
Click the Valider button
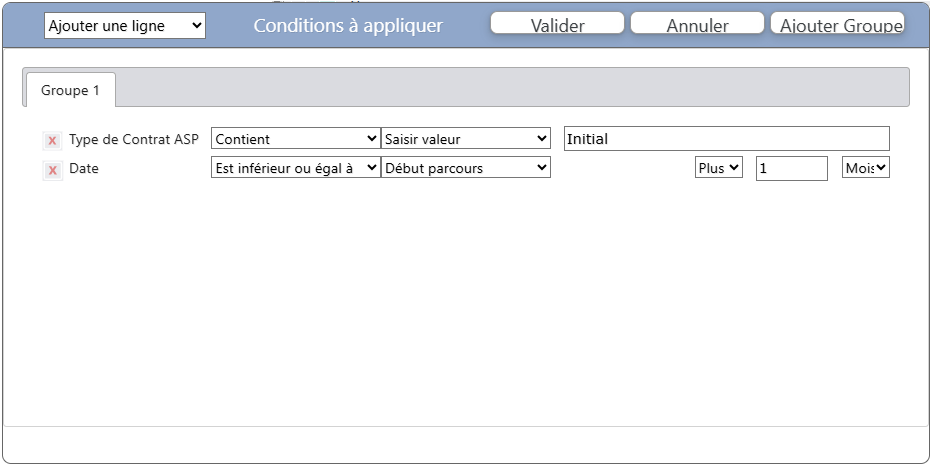(x=557, y=25)
